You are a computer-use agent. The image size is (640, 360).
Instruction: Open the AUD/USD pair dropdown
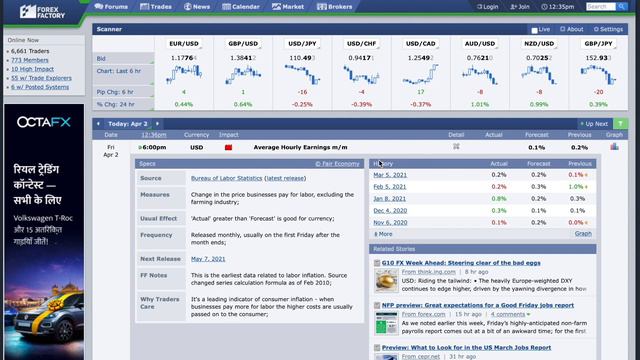tap(480, 44)
